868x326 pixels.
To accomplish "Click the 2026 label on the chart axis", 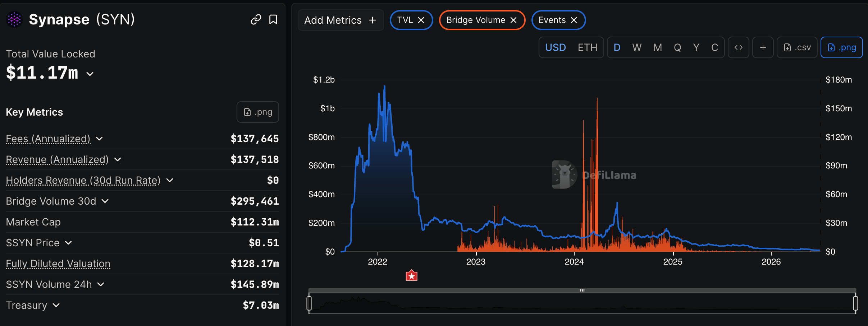I will tap(771, 262).
